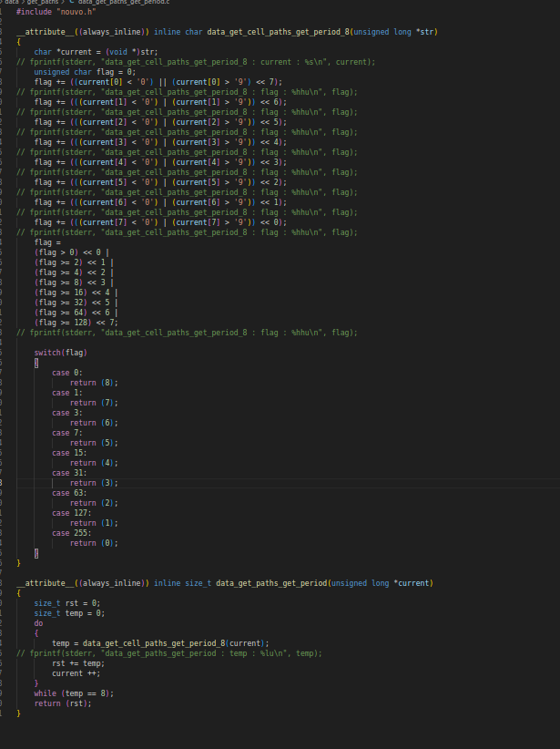This screenshot has width=560, height=749.
Task: Click the 'case 7:' label
Action: pos(67,433)
